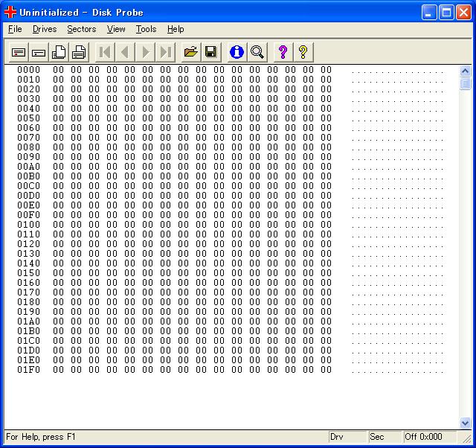Go to next sector arrow
Image resolution: width=476 pixels, height=448 pixels.
[x=145, y=52]
